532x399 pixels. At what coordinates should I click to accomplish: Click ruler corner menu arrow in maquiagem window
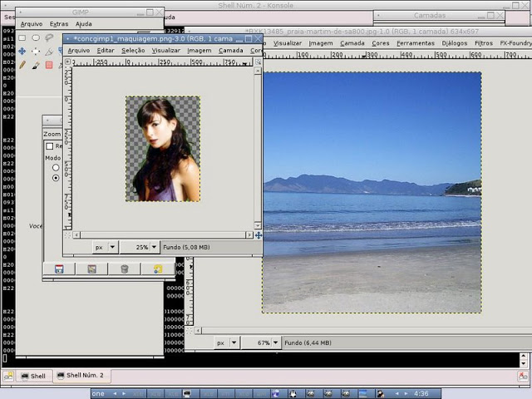point(68,62)
